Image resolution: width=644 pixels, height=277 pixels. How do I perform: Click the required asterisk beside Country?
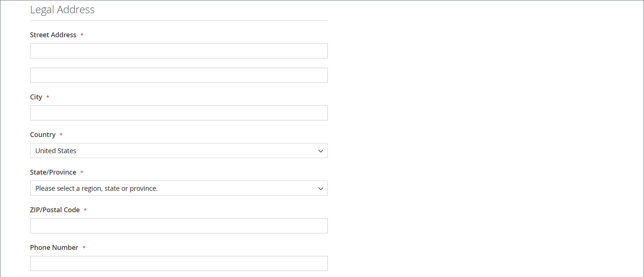61,135
